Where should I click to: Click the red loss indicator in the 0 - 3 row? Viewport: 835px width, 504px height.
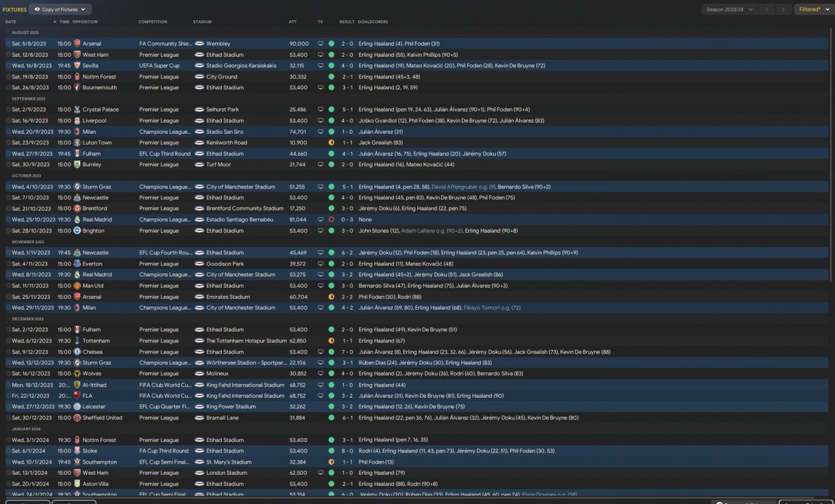click(x=331, y=220)
